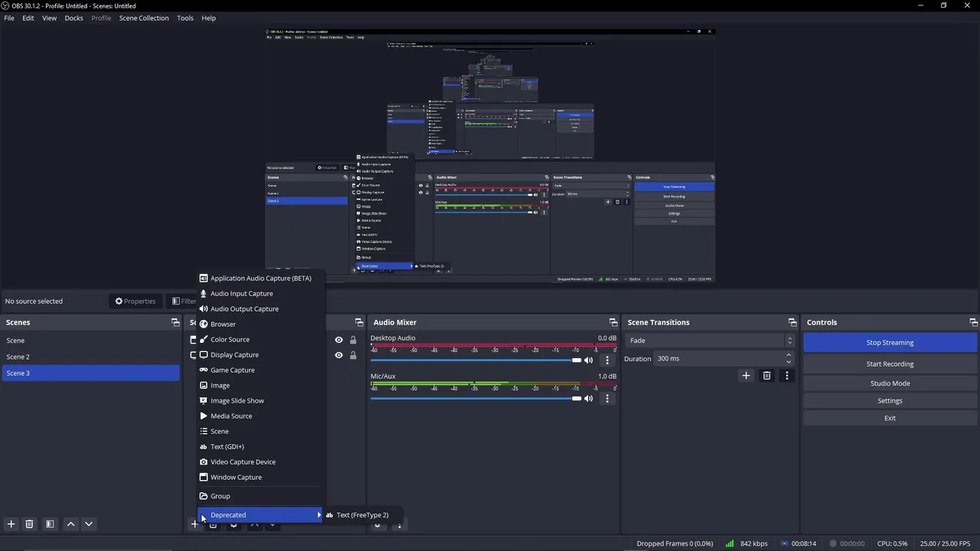Hide the second source using its eye icon
The height and width of the screenshot is (551, 980).
338,355
